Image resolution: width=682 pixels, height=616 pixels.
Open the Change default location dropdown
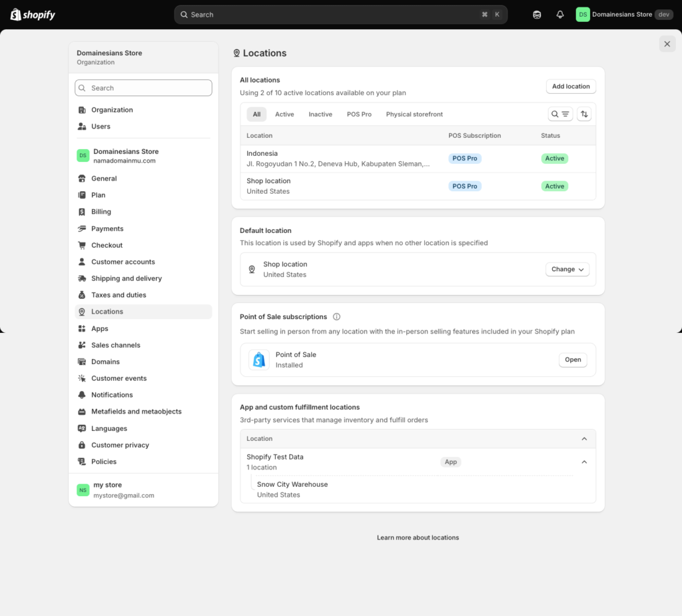pos(567,269)
